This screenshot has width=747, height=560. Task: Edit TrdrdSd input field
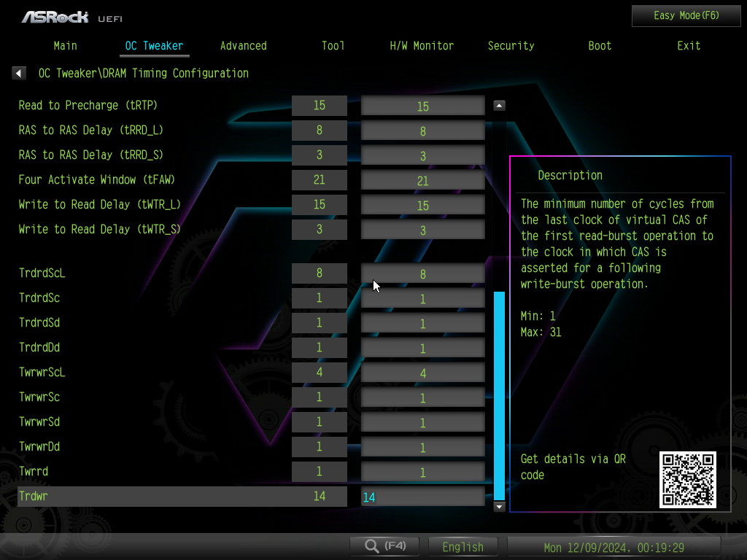point(422,323)
